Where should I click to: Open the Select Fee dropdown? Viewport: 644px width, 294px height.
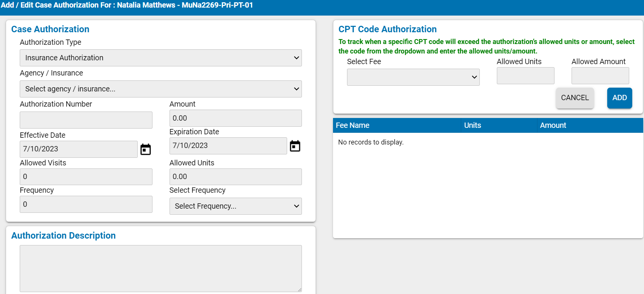(413, 77)
